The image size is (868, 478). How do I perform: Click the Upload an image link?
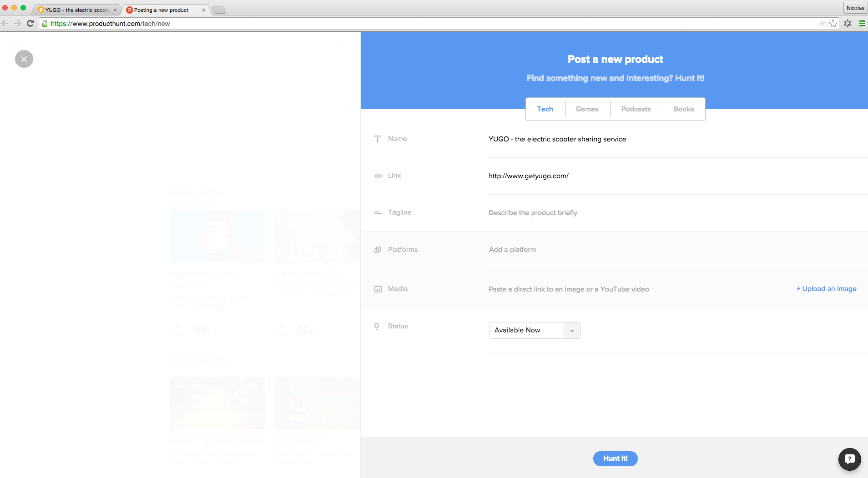[x=826, y=289]
